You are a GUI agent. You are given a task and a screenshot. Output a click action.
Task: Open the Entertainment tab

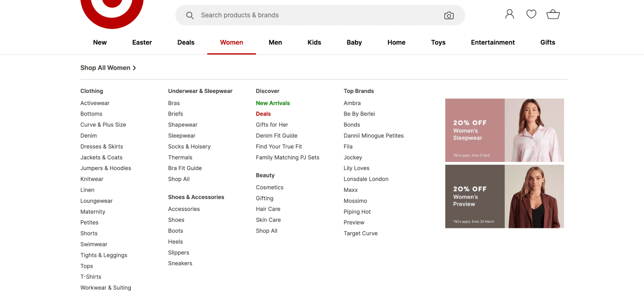pyautogui.click(x=493, y=42)
